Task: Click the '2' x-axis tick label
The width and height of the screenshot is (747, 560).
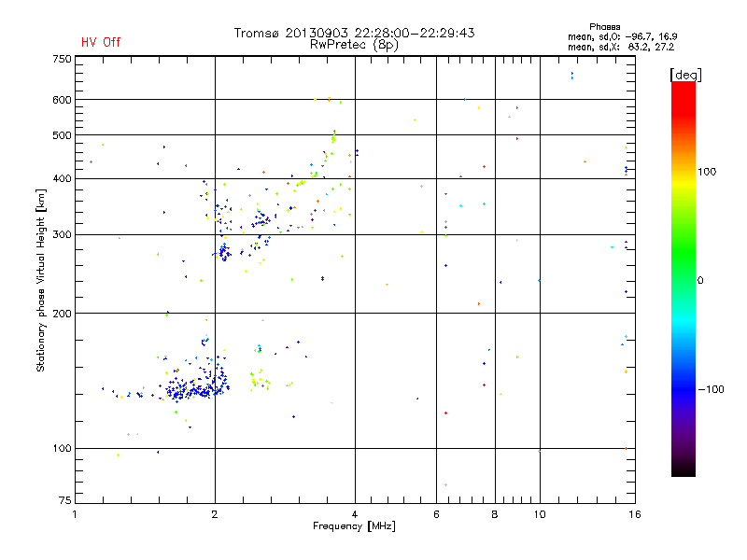Action: [215, 514]
